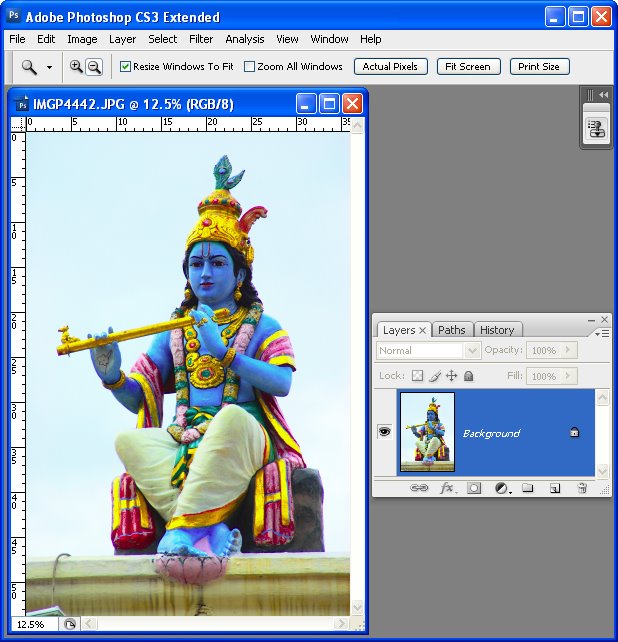Click the Print Size button
618x642 pixels.
[x=539, y=66]
